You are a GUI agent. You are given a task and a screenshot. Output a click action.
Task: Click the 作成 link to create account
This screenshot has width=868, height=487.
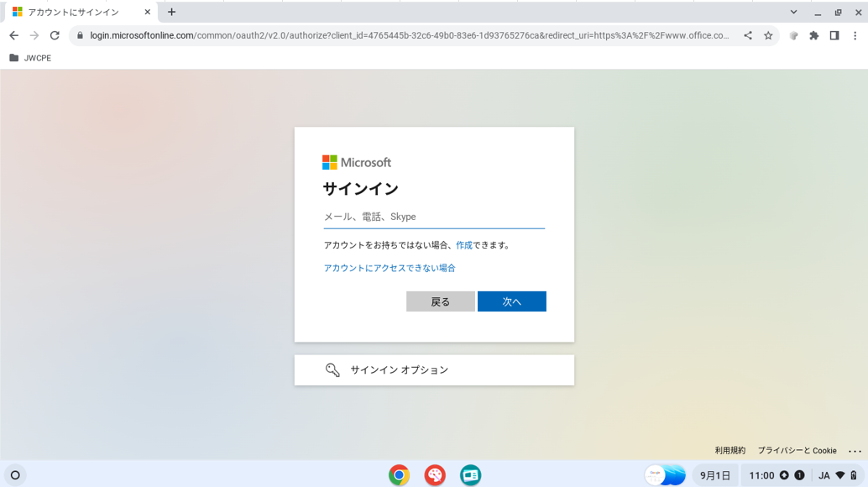[x=464, y=245]
